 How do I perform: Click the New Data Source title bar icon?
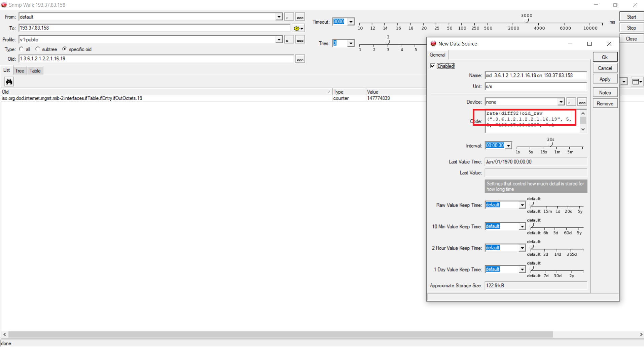point(433,43)
